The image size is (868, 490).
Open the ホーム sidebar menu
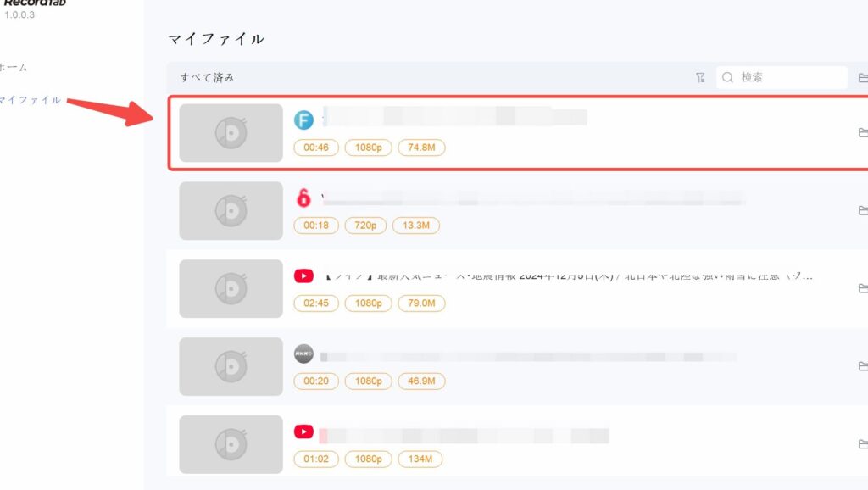click(x=14, y=67)
